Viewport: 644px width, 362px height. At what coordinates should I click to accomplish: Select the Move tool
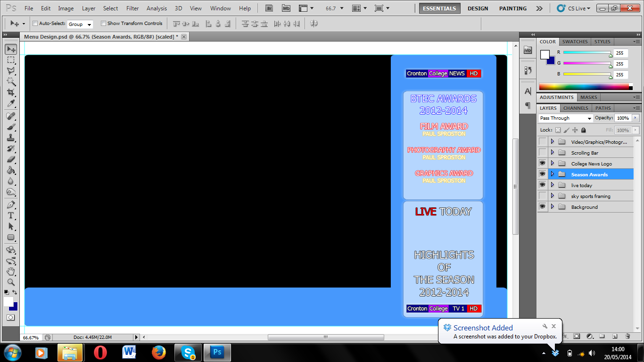tap(10, 49)
